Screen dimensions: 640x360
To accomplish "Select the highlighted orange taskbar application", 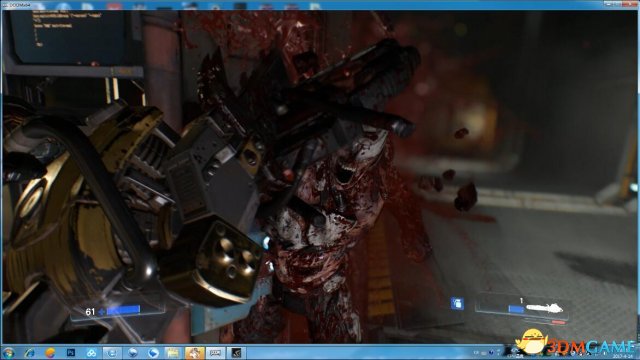I will [x=194, y=353].
